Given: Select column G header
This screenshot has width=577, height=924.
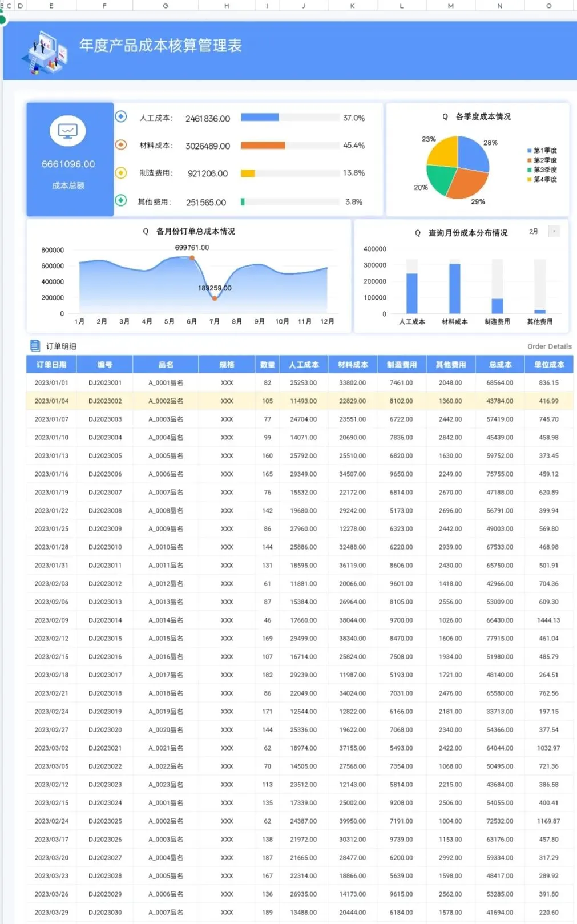Looking at the screenshot, I should click(x=166, y=6).
